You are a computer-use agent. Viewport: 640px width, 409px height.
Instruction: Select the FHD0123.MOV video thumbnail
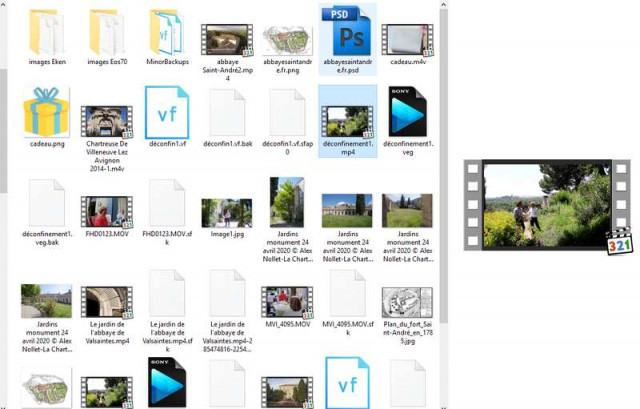point(107,212)
